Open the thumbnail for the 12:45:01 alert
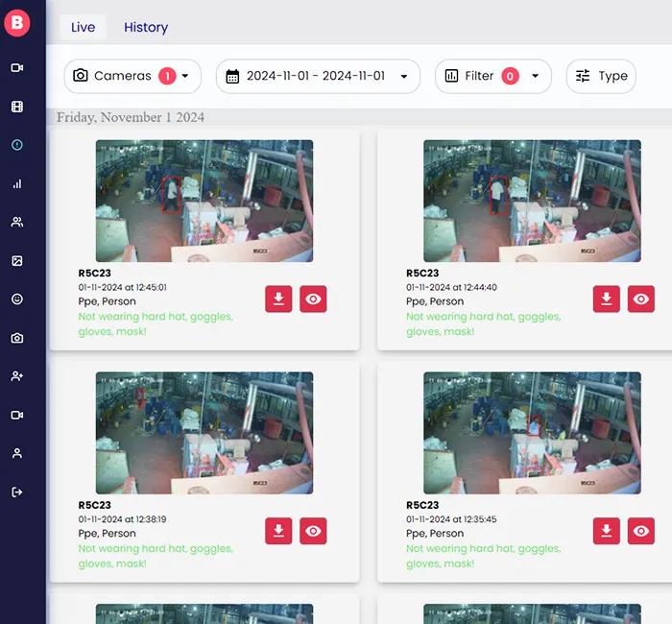This screenshot has width=672, height=624. pyautogui.click(x=204, y=201)
